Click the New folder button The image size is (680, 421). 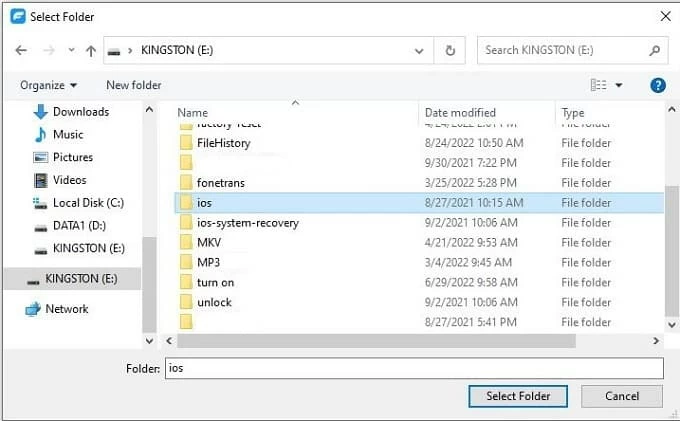pos(133,85)
